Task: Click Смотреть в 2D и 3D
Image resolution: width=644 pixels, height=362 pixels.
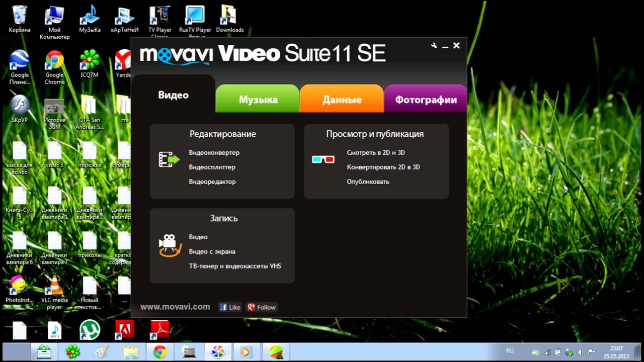Action: pos(376,152)
